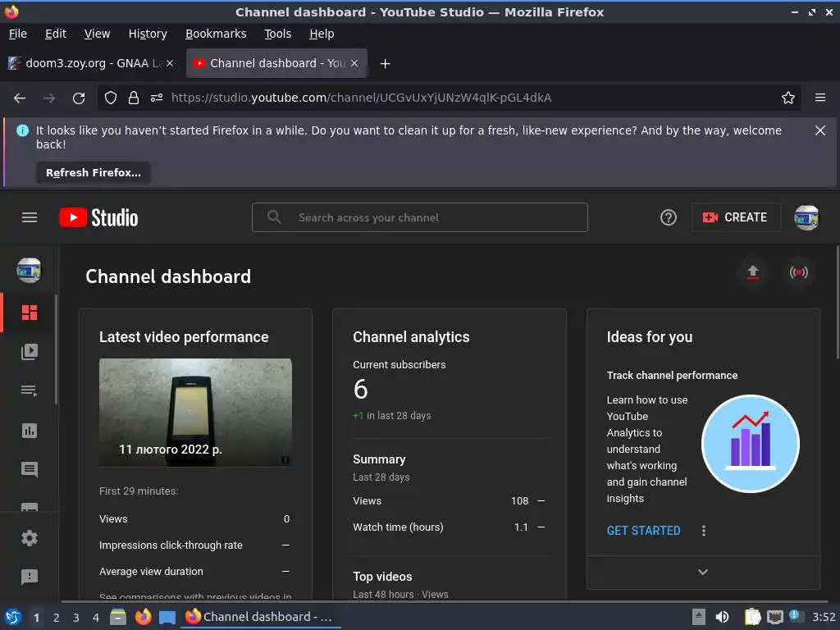
Task: Launch Firefox from taskbar quick launch icon
Action: pyautogui.click(x=143, y=617)
